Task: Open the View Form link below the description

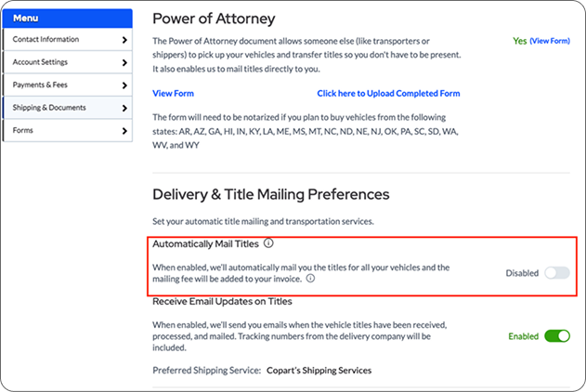Action: coord(173,94)
